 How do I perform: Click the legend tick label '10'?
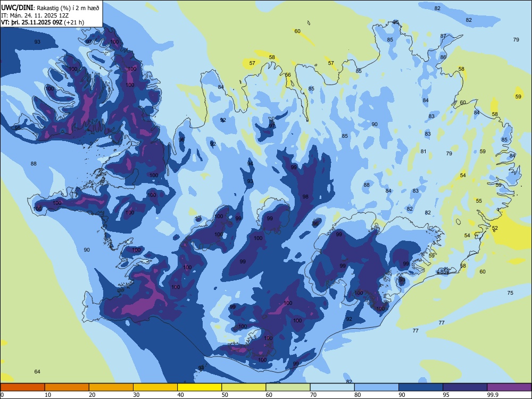(48, 395)
